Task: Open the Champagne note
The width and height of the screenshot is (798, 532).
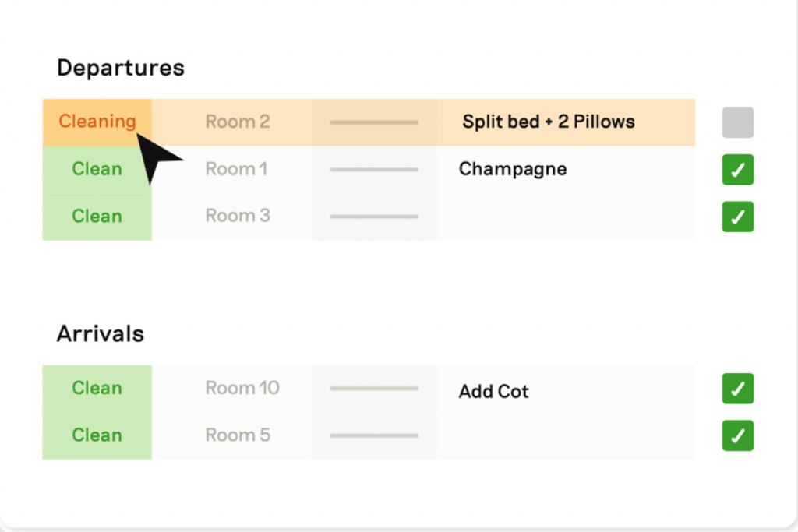Action: click(513, 169)
